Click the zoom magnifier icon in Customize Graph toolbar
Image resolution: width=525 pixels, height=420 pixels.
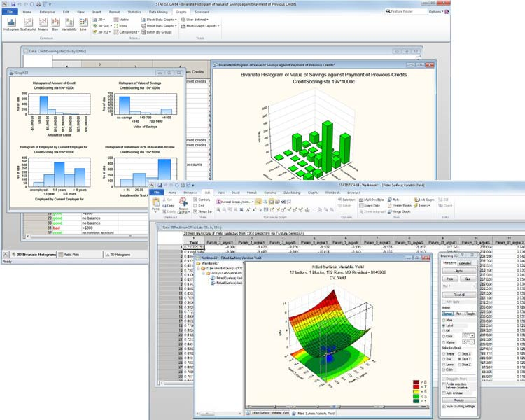(218, 210)
